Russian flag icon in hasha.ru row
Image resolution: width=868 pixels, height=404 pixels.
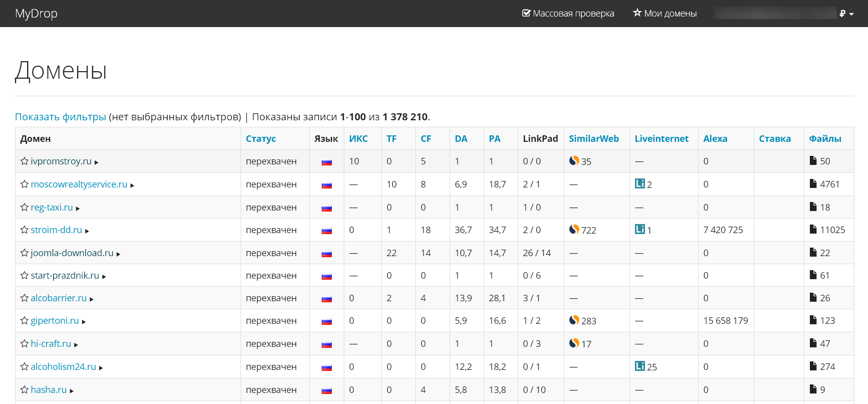[x=327, y=390]
